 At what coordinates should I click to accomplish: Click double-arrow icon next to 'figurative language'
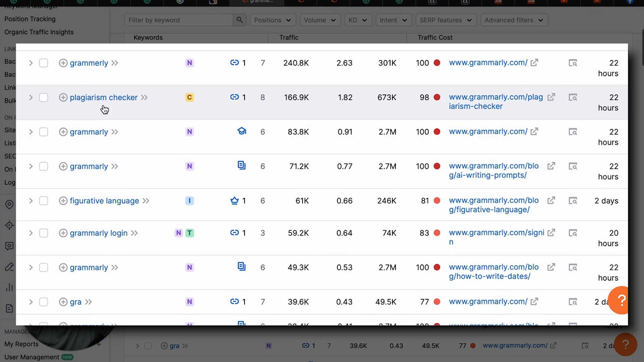(x=146, y=201)
